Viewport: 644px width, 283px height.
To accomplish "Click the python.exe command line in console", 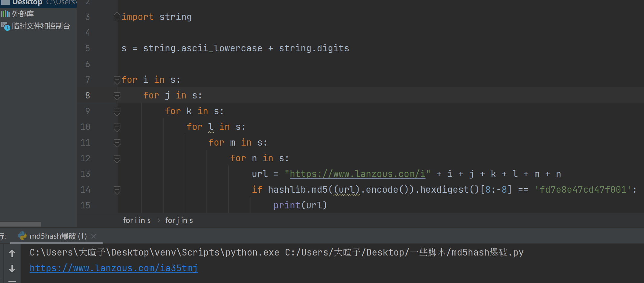I will pos(276,252).
